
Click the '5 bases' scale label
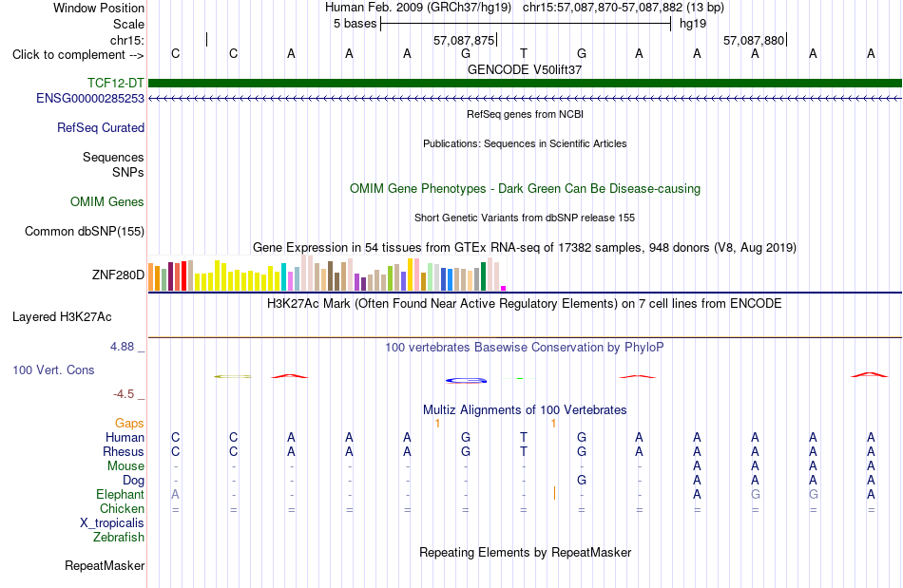[355, 24]
